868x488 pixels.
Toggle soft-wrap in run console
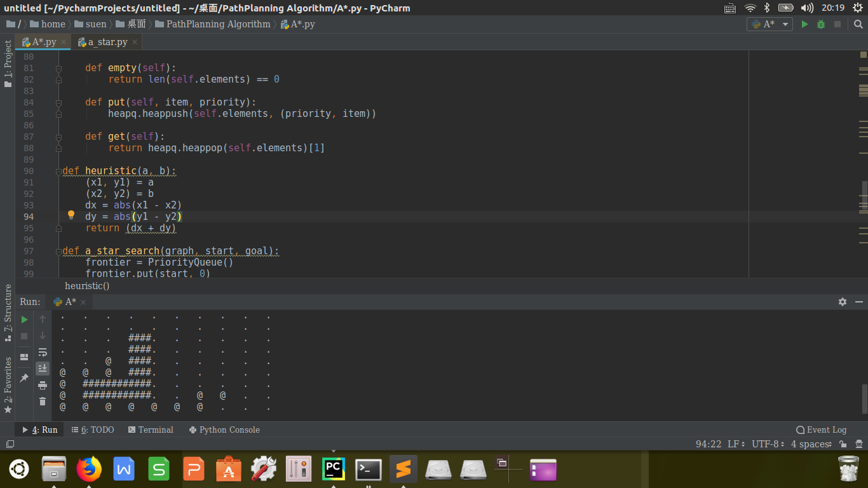[x=43, y=352]
